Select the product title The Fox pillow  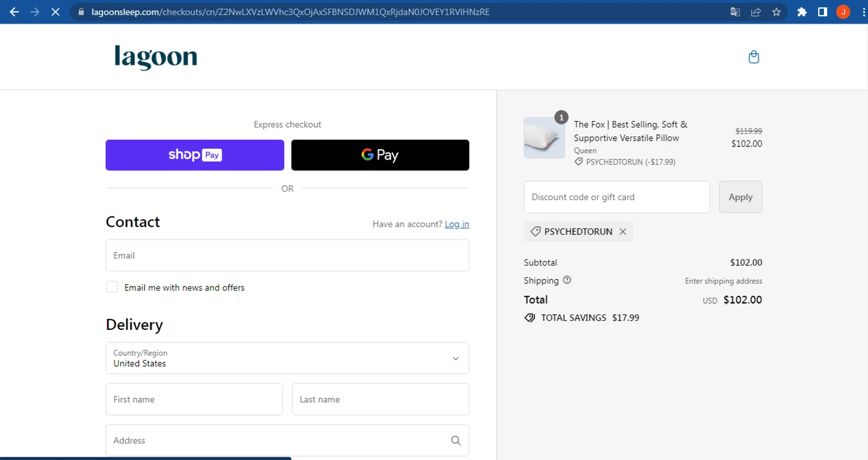(x=631, y=131)
